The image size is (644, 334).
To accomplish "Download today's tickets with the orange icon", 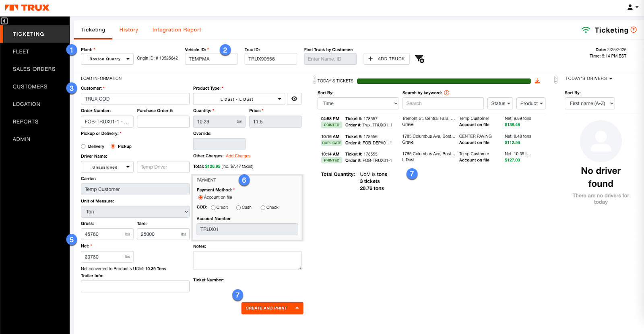I will point(537,81).
